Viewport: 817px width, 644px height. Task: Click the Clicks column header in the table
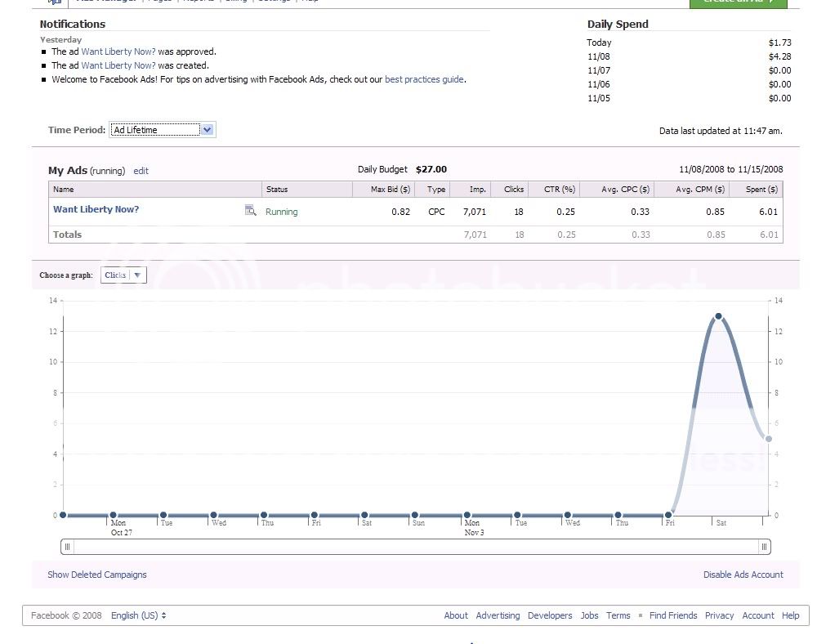click(510, 190)
